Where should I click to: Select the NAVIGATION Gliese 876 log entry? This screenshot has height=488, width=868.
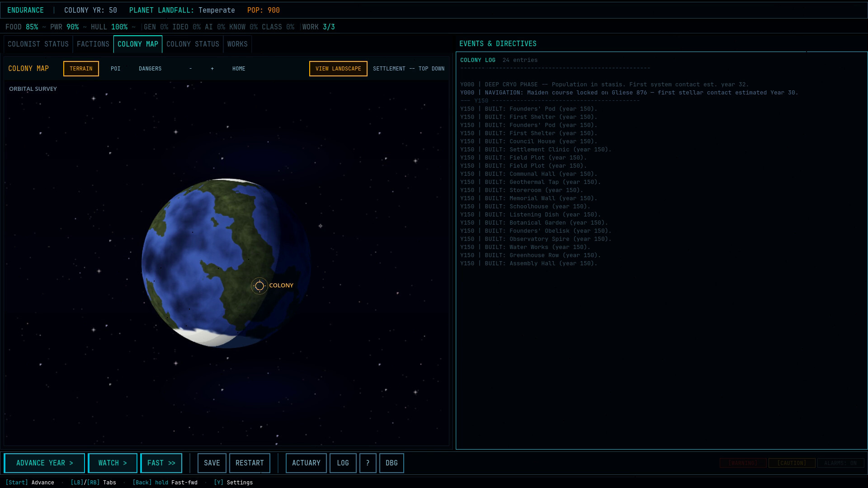(629, 93)
